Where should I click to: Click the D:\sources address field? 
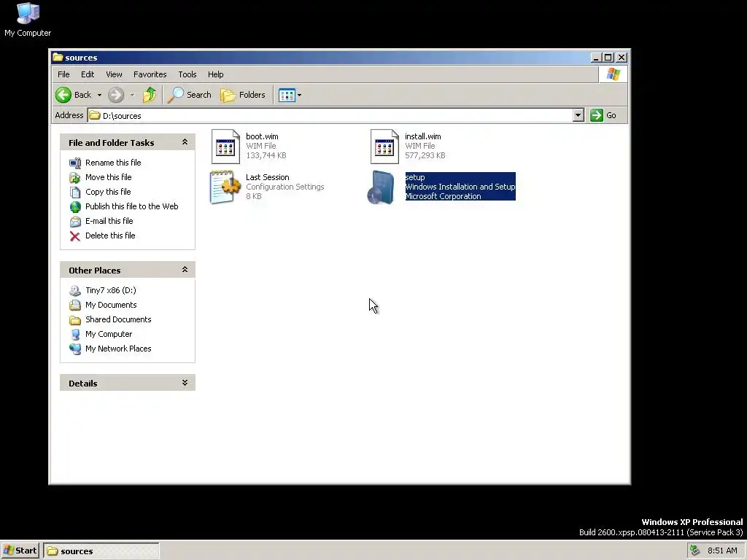pyautogui.click(x=330, y=115)
